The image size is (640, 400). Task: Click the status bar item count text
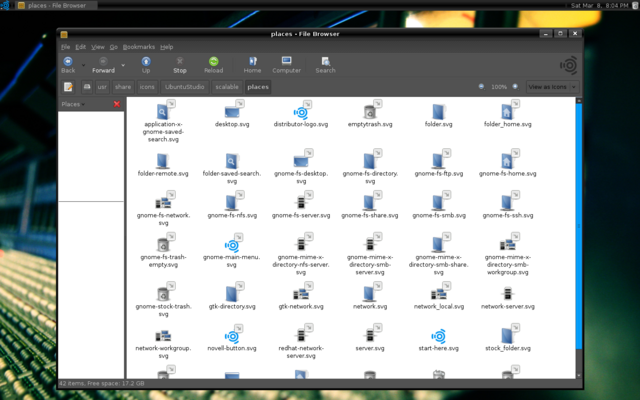pos(102,383)
